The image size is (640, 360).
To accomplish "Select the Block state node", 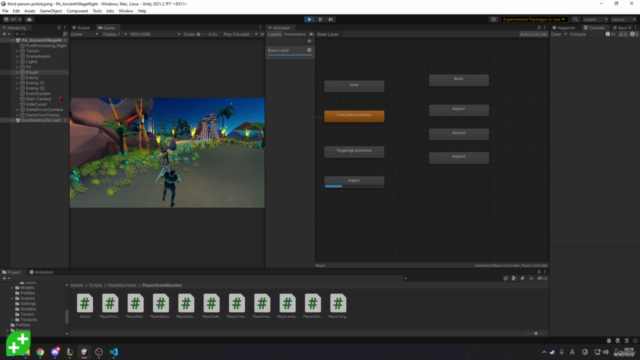I will [459, 80].
